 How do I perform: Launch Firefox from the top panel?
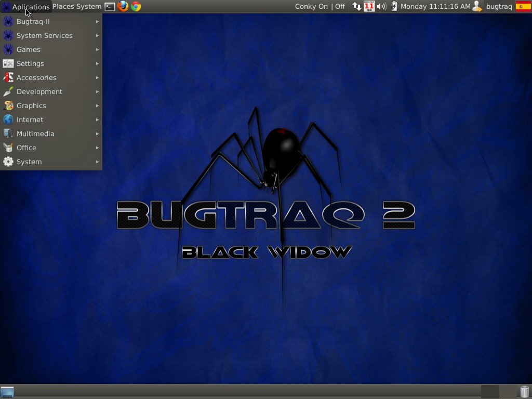click(123, 6)
